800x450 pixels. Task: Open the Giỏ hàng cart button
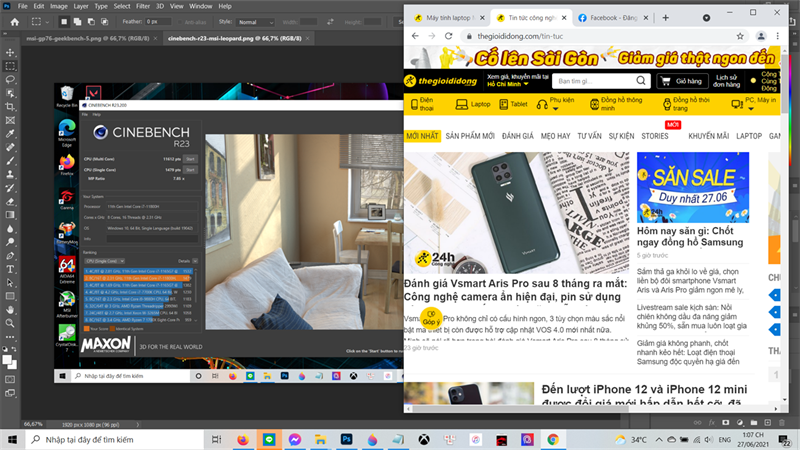tap(682, 81)
